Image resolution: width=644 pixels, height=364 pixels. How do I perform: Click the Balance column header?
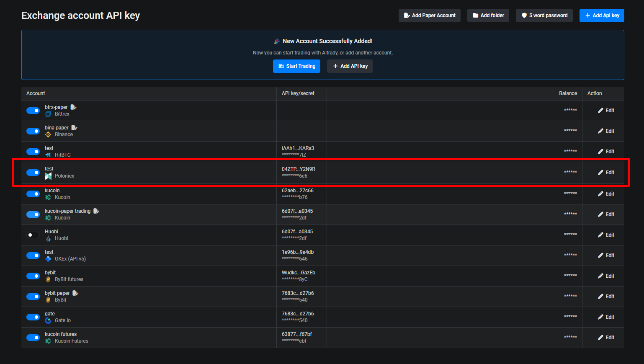click(x=568, y=93)
